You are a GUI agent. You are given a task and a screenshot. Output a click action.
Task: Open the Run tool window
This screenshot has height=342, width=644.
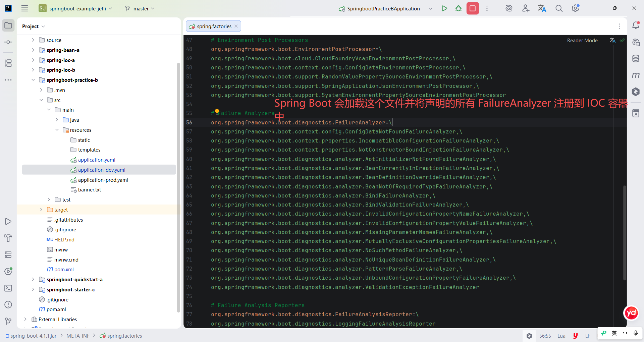[x=8, y=222]
